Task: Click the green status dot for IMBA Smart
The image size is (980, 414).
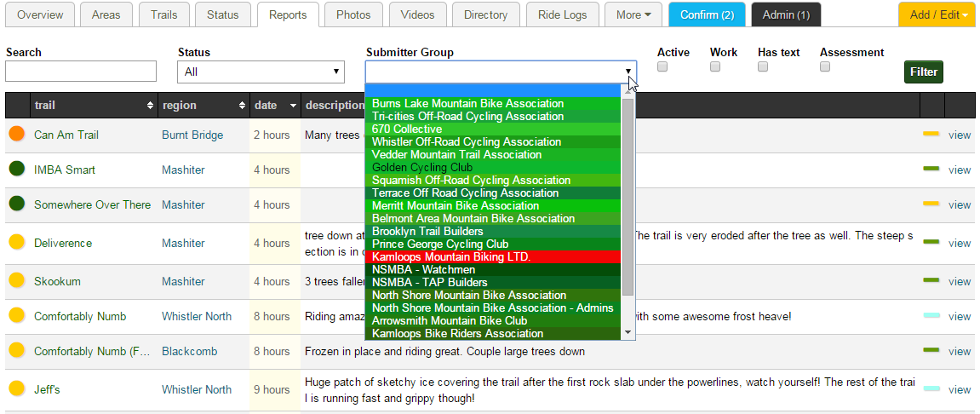Action: (x=17, y=169)
